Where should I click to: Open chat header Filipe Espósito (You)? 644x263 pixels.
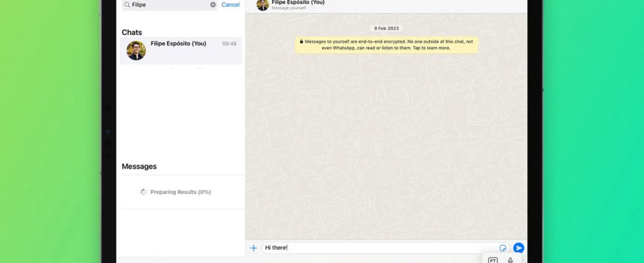point(298,3)
